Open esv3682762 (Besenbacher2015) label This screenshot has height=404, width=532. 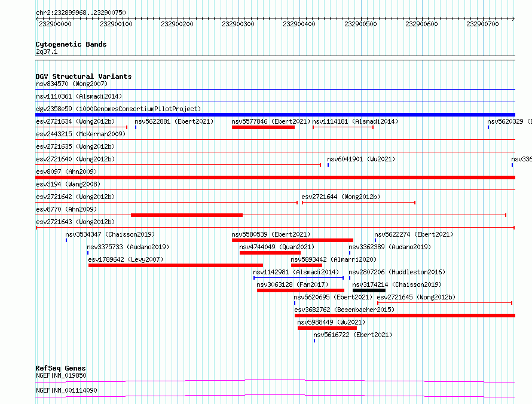[344, 310]
